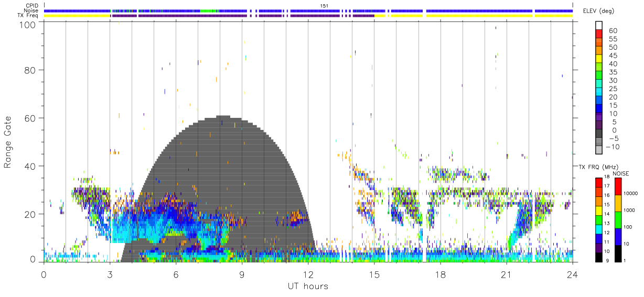Pick the yellow segment of ELEV color bar
The width and height of the screenshot is (644, 297).
tap(599, 59)
